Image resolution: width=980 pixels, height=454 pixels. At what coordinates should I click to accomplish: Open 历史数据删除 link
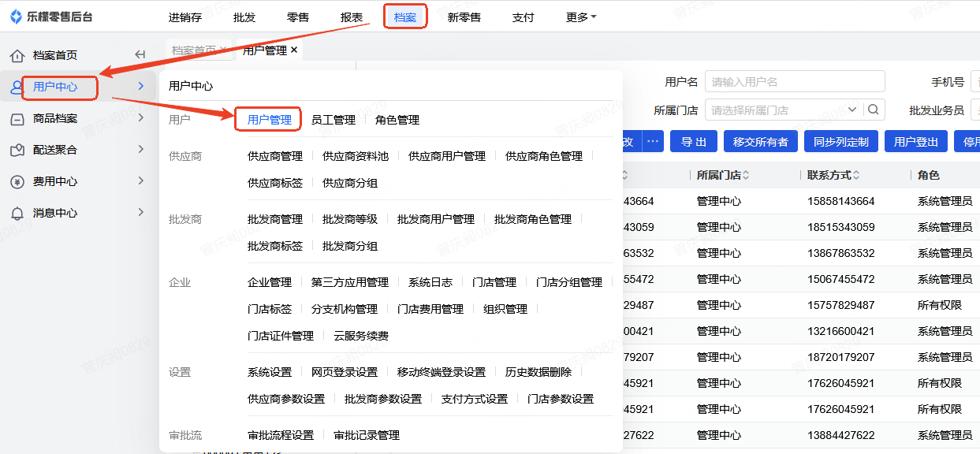pyautogui.click(x=538, y=372)
